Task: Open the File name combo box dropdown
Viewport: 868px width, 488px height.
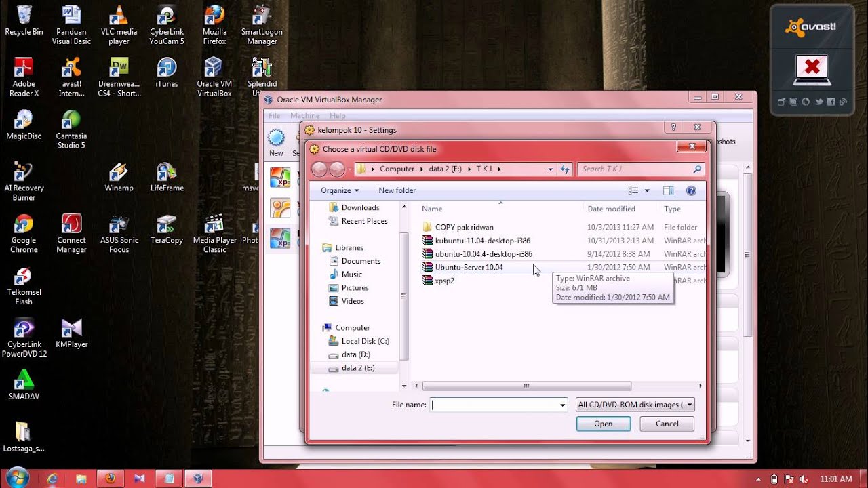Action: click(x=562, y=405)
